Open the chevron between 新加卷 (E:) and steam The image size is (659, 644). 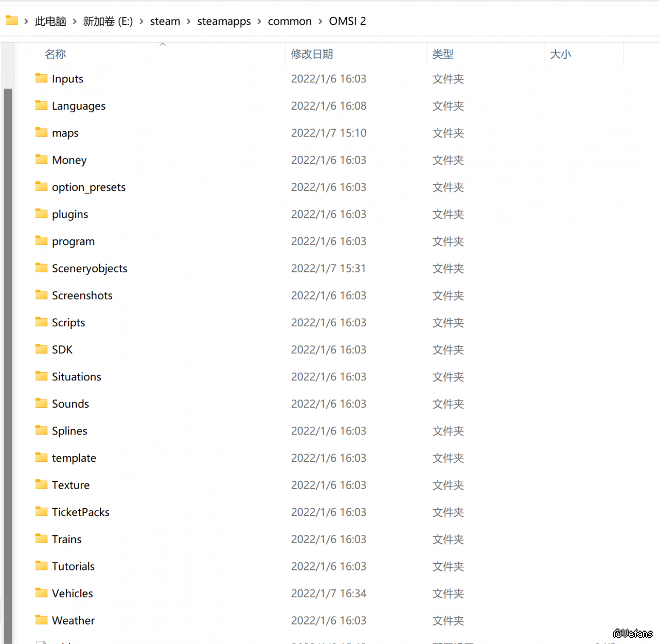tap(141, 21)
